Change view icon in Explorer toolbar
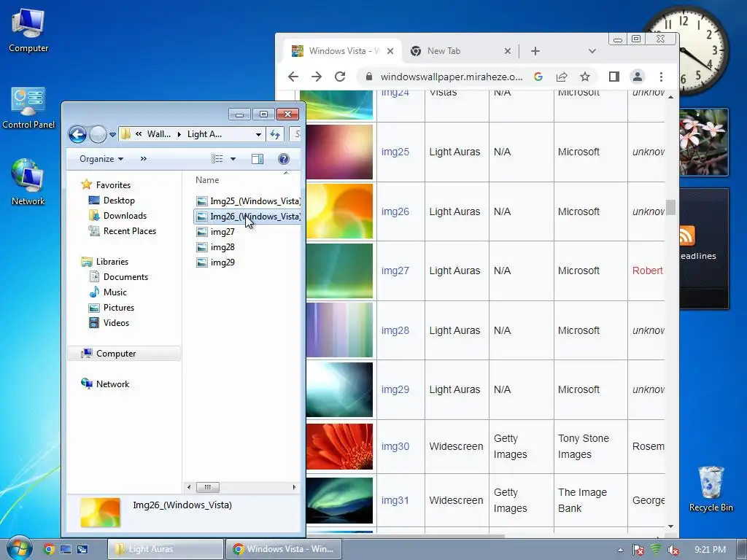 point(217,158)
